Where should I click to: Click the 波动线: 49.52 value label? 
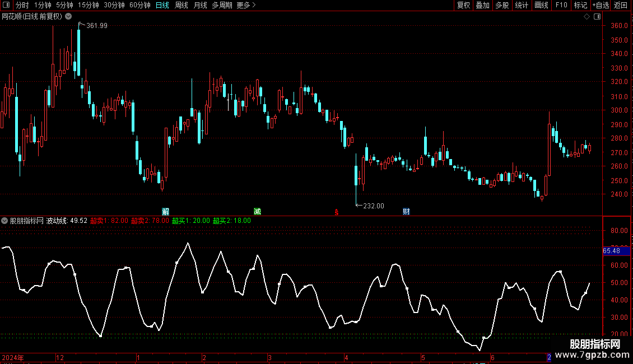tap(67, 221)
